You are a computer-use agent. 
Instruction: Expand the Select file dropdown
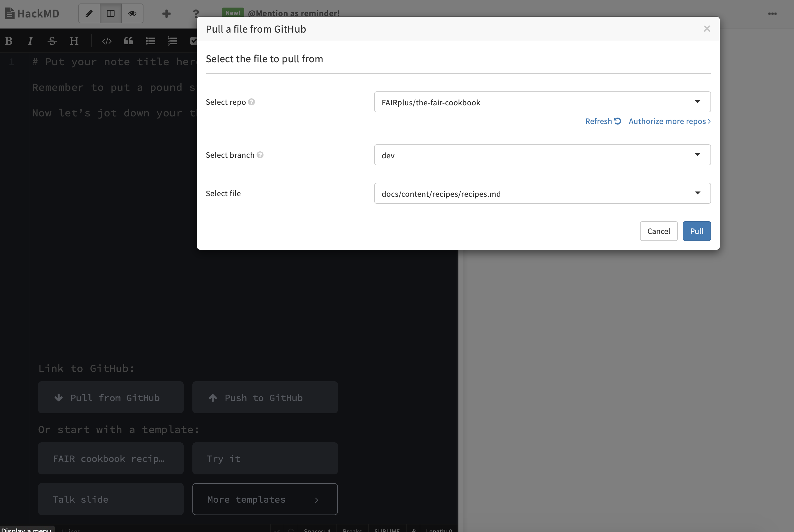[x=698, y=193]
